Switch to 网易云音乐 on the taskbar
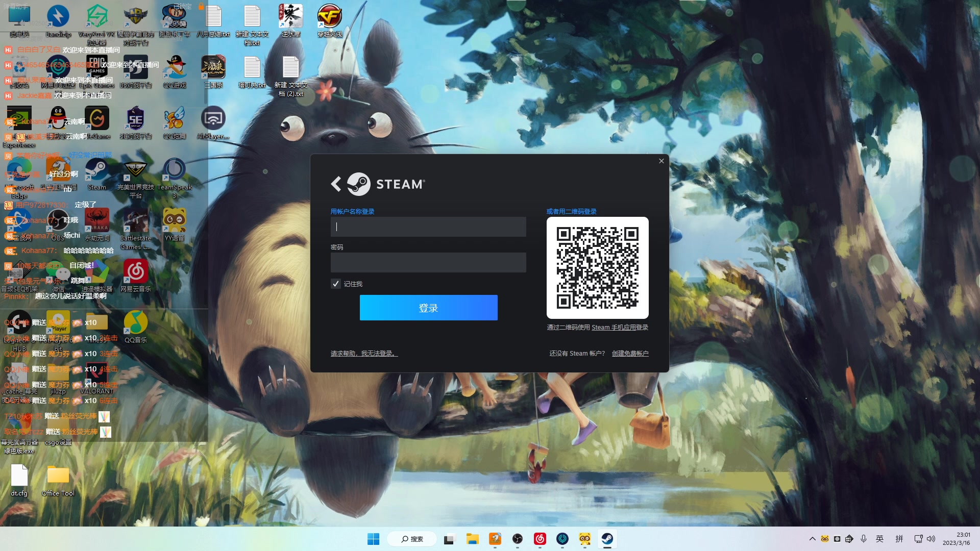The width and height of the screenshot is (980, 551). tap(540, 539)
